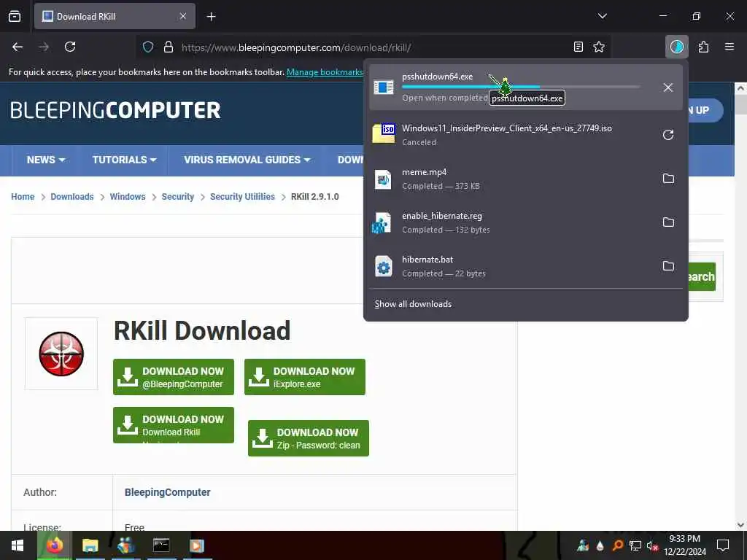Click the Windows11 ISO file icon
This screenshot has height=560, width=747.
coord(384,133)
